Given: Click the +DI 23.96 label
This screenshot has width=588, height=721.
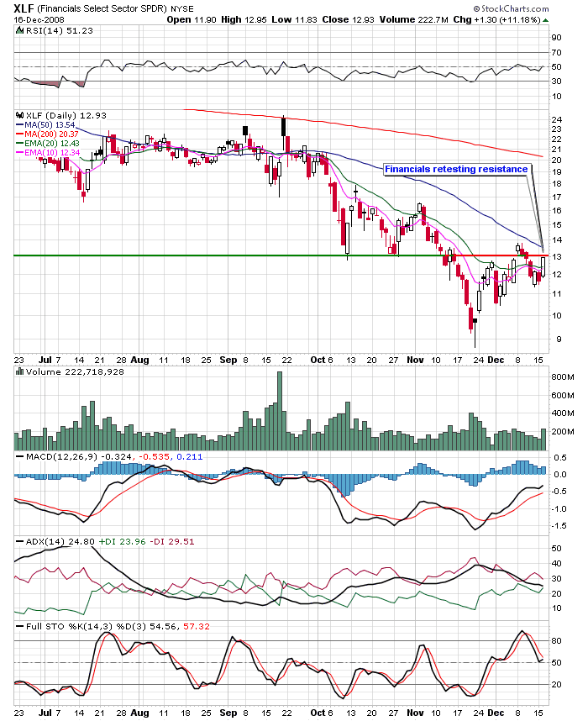Looking at the screenshot, I should point(123,542).
